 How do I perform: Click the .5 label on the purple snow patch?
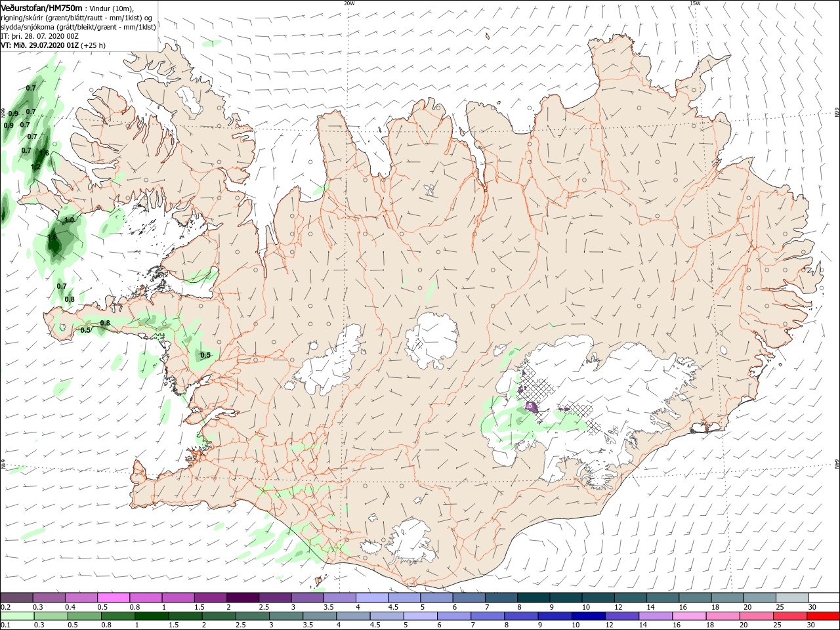(529, 406)
